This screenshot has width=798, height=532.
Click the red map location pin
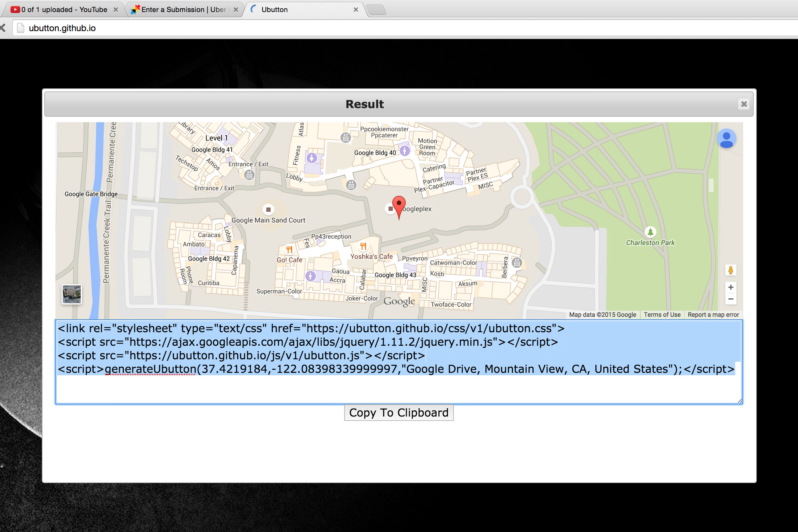click(x=399, y=204)
